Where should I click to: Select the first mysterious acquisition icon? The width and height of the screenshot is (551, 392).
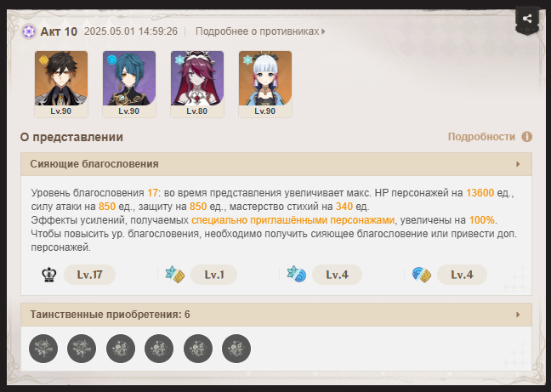[43, 349]
